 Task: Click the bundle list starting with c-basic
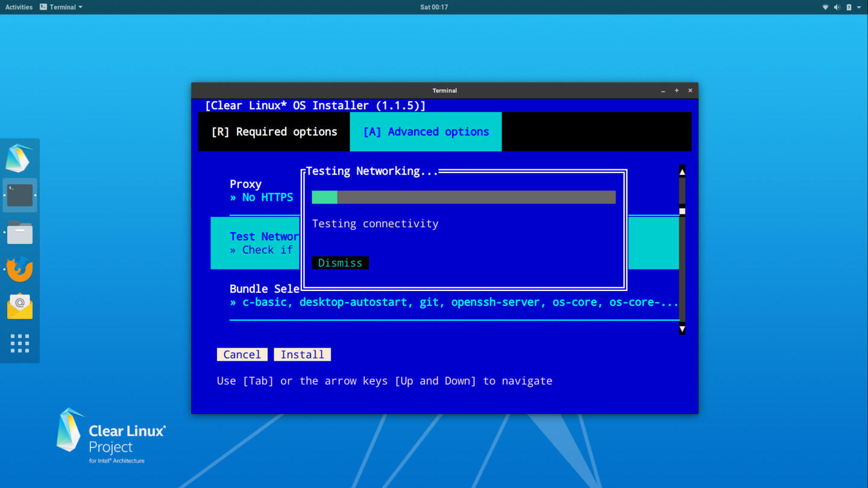454,302
